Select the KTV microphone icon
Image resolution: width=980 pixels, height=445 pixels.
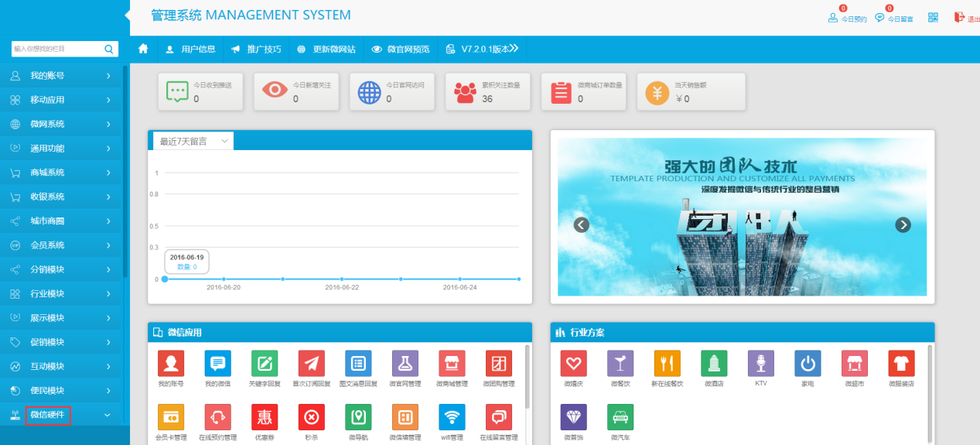[760, 364]
